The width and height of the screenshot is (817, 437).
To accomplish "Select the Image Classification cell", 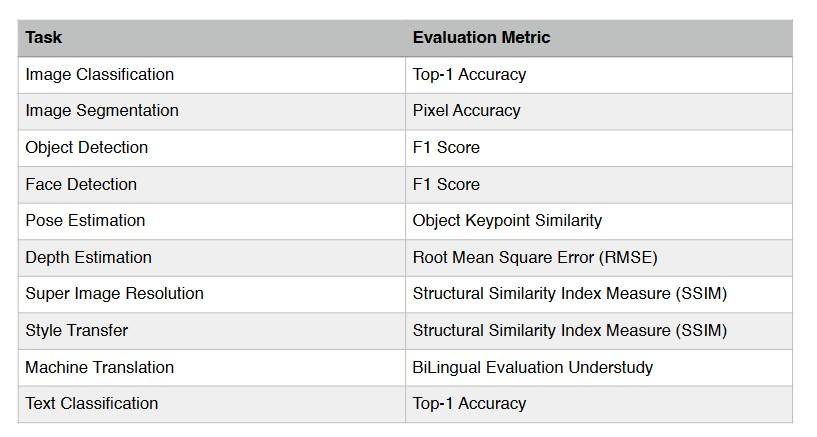I will [x=100, y=75].
